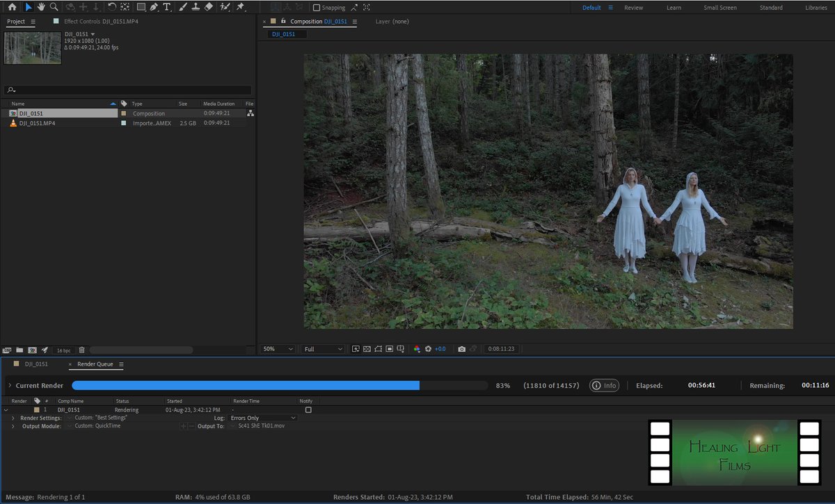Select the Clone Stamp tool

[x=196, y=7]
